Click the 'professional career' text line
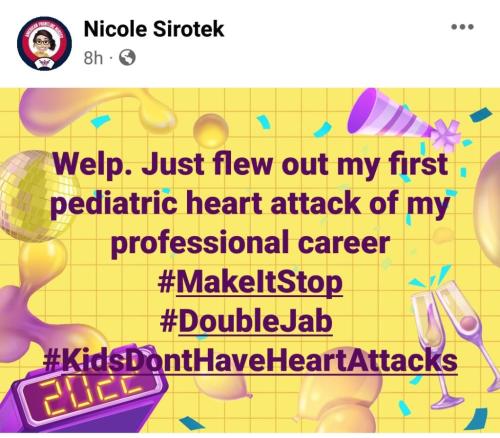500x438 pixels. (250, 243)
